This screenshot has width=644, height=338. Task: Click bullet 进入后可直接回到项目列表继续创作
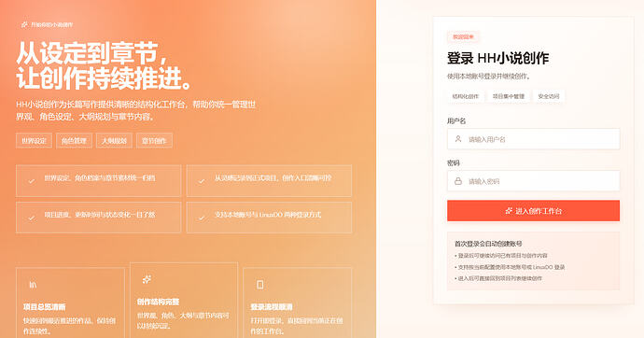498,278
